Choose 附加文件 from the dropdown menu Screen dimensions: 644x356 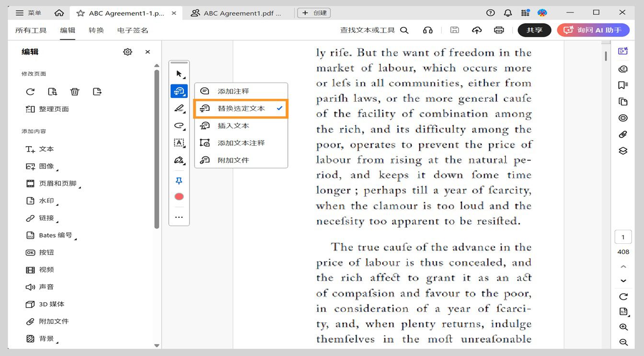(x=241, y=160)
